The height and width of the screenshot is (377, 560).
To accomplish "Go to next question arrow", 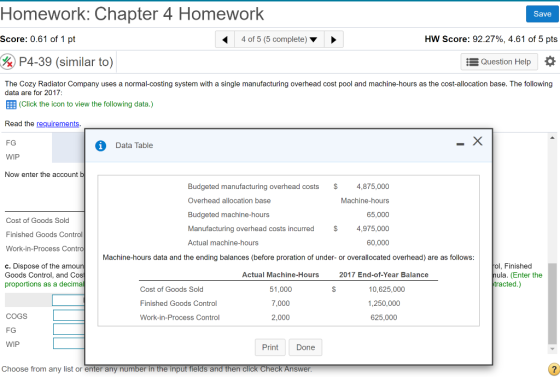I will click(x=334, y=39).
